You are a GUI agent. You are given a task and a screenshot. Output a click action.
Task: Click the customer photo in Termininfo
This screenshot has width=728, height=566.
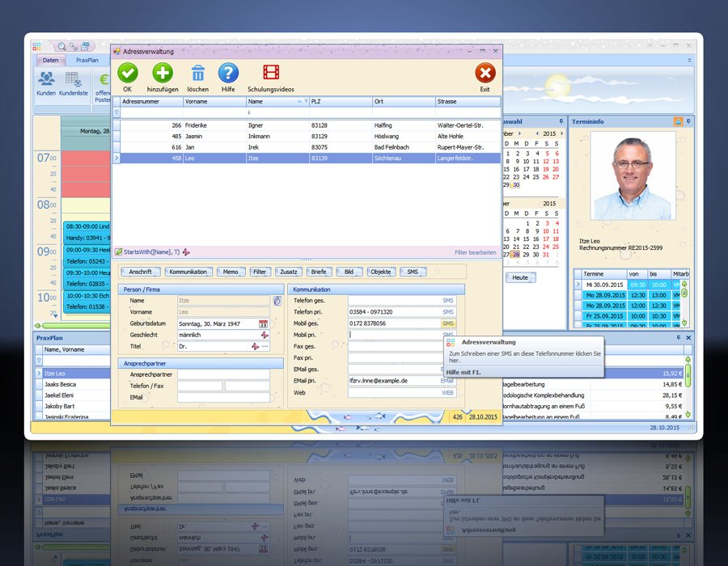633,175
